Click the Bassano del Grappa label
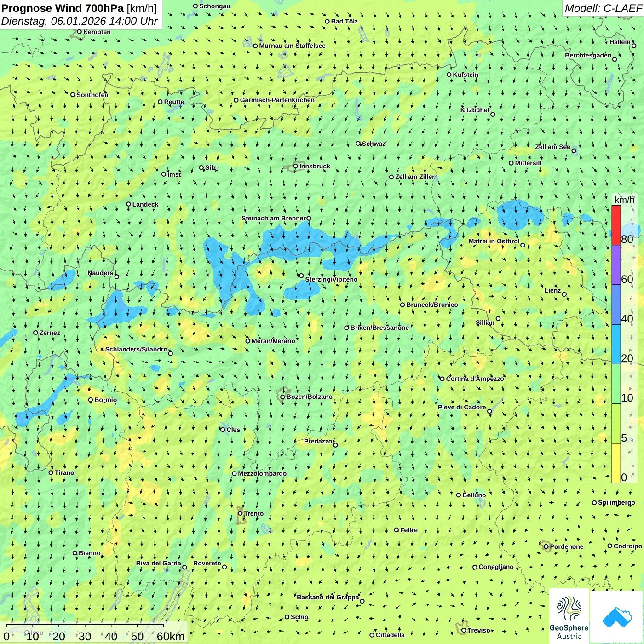Viewport: 644px width, 644px height. (328, 597)
